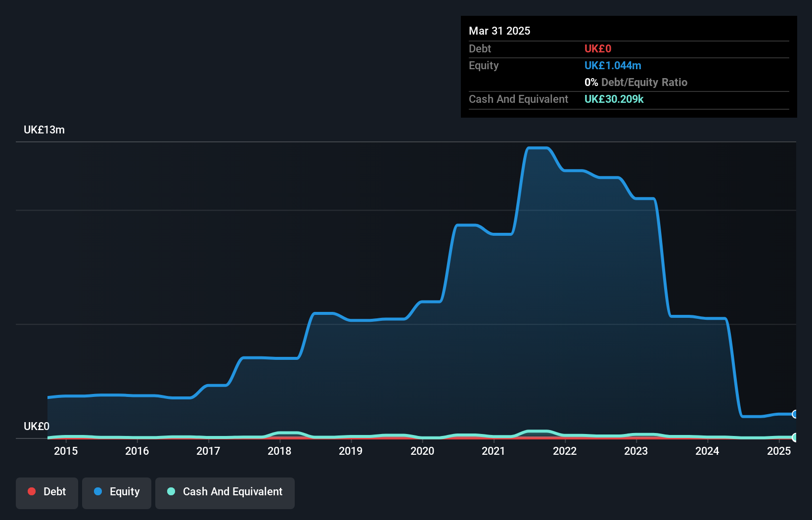This screenshot has height=520, width=812.
Task: Click the Cash value UK£30.209k in tooltip
Action: coord(614,99)
